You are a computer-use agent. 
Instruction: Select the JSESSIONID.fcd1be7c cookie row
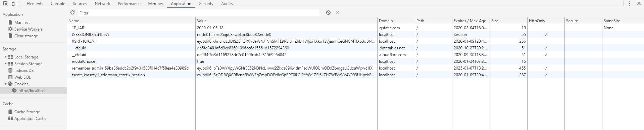[355, 34]
